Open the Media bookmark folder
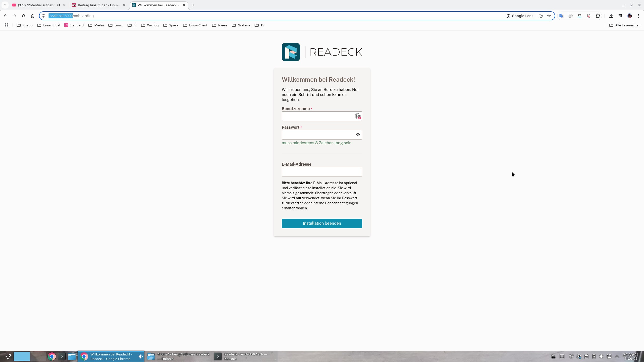The image size is (644, 362). click(96, 25)
